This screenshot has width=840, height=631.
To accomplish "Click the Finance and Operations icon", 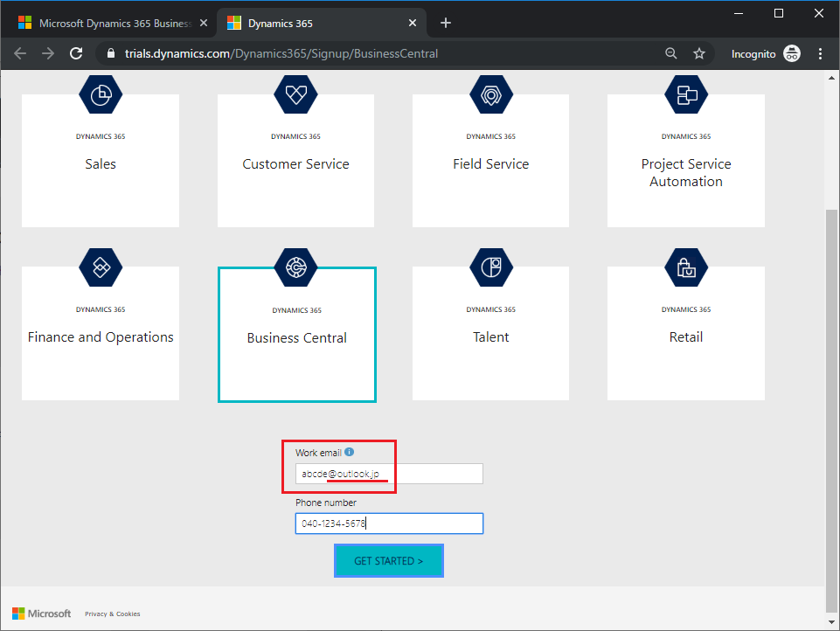I will tap(101, 267).
